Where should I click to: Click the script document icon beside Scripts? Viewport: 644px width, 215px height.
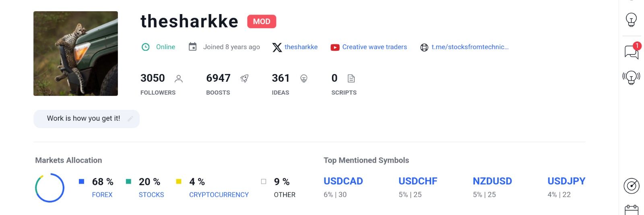tap(351, 79)
